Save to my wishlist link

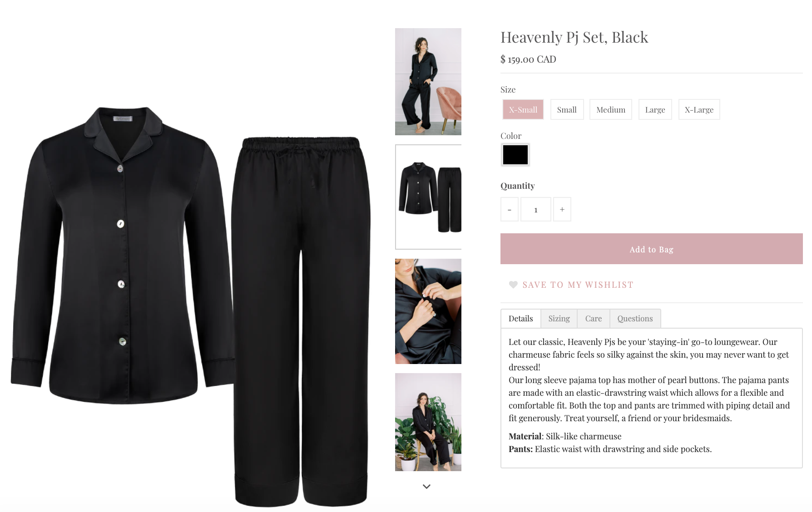click(578, 285)
